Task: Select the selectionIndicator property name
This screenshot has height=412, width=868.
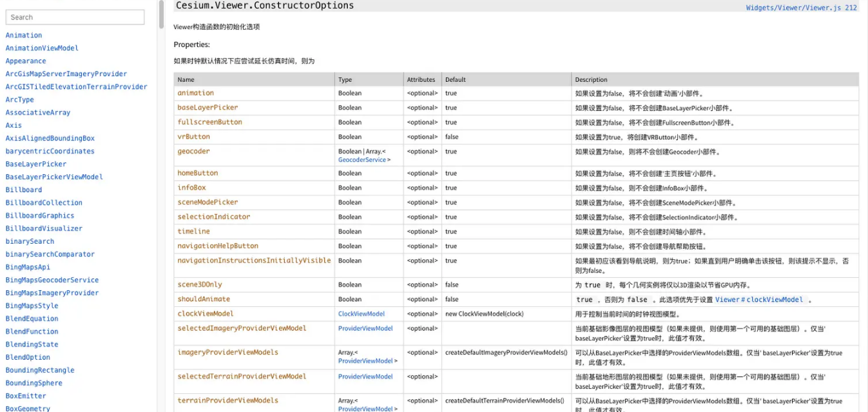Action: [x=214, y=217]
